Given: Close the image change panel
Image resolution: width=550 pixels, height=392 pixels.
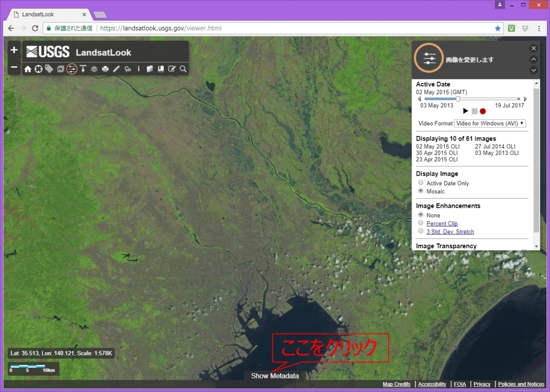Looking at the screenshot, I should coord(533,48).
